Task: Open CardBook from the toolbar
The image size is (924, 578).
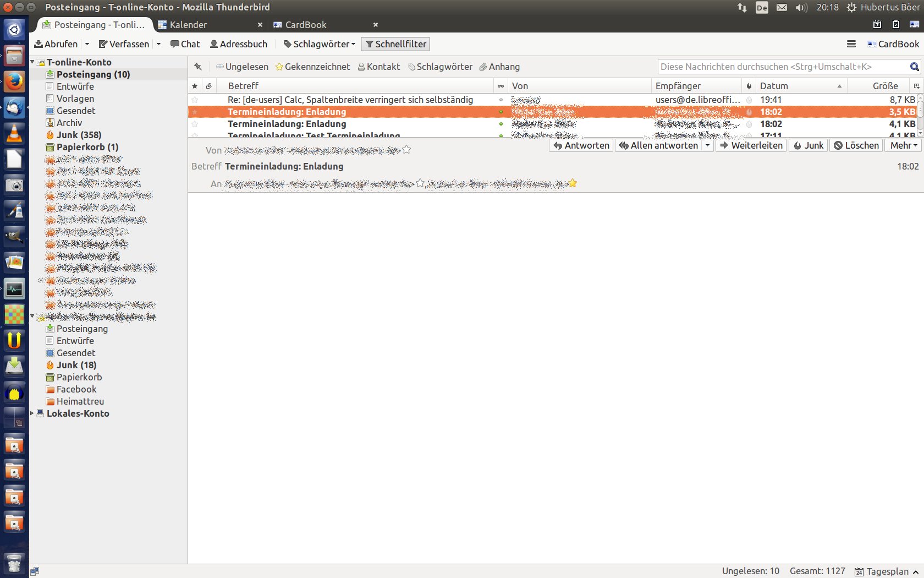Action: coord(893,44)
